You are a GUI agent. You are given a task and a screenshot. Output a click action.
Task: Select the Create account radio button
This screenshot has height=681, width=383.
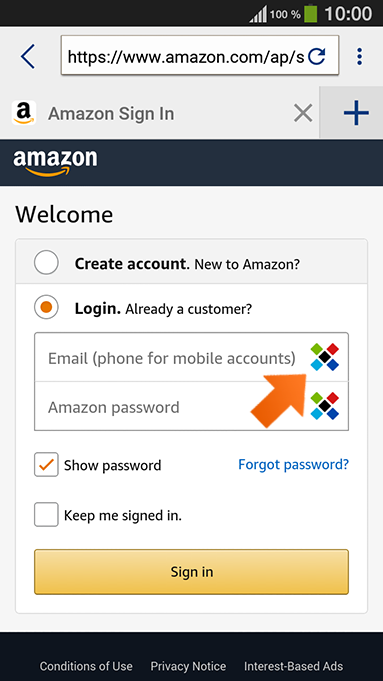coord(46,262)
